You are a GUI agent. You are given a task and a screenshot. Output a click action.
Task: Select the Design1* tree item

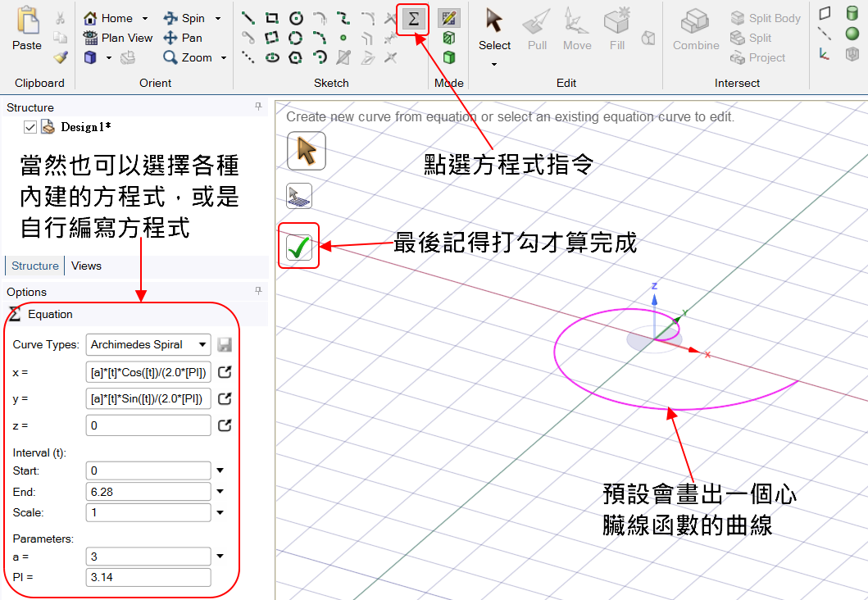pos(85,127)
